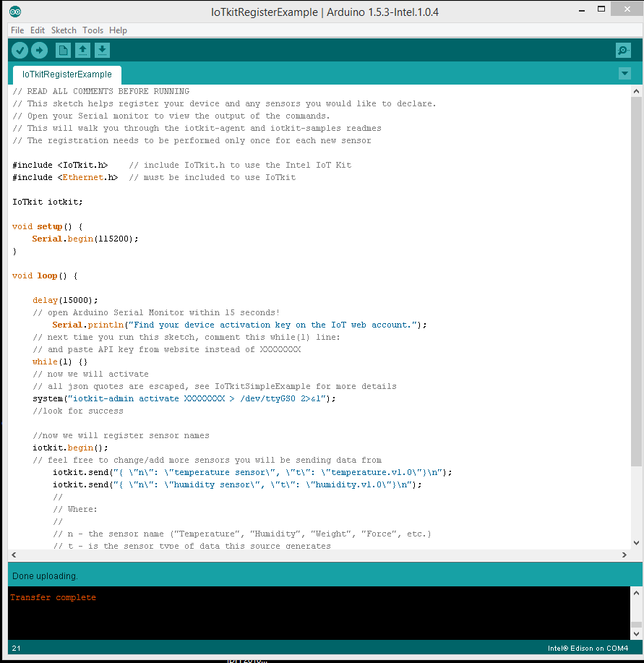This screenshot has width=644, height=663.
Task: Click console scrollbar up arrow
Action: (x=636, y=593)
